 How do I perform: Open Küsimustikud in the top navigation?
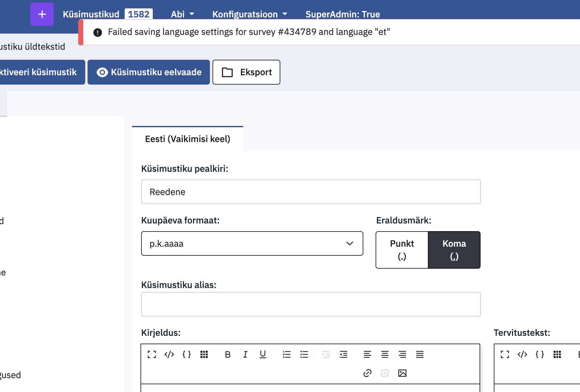click(x=91, y=14)
